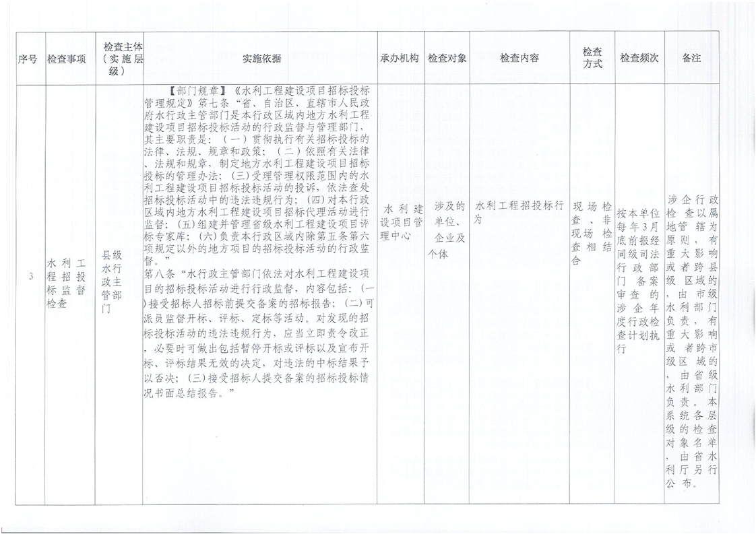Click the 检查内容 column header
The image size is (756, 534).
(519, 59)
